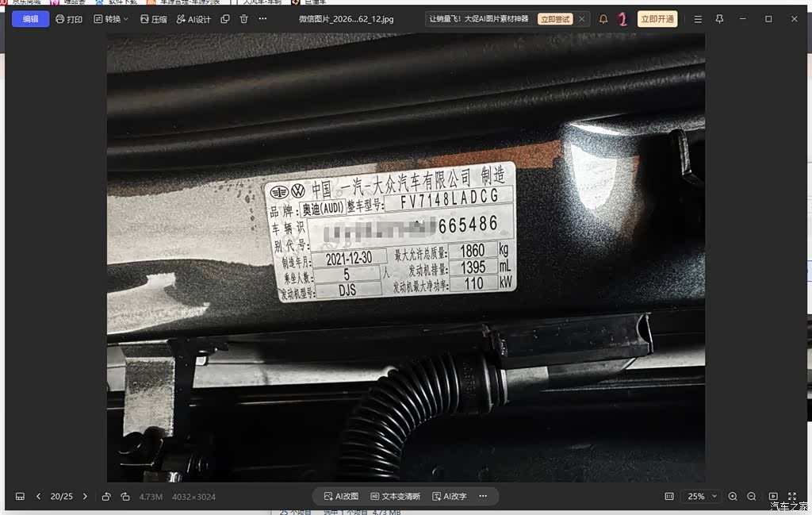
Task: Rotate the image clockwise
Action: (x=125, y=496)
